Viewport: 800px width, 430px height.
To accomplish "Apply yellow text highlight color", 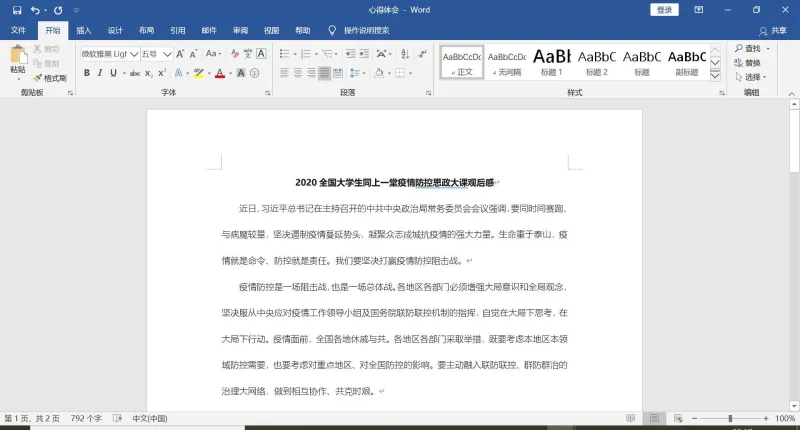I will (198, 73).
